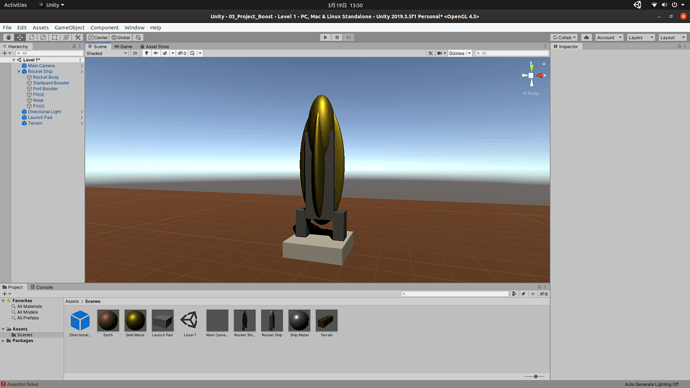Collapse the Level 1 scene node
The width and height of the screenshot is (690, 388).
click(14, 60)
